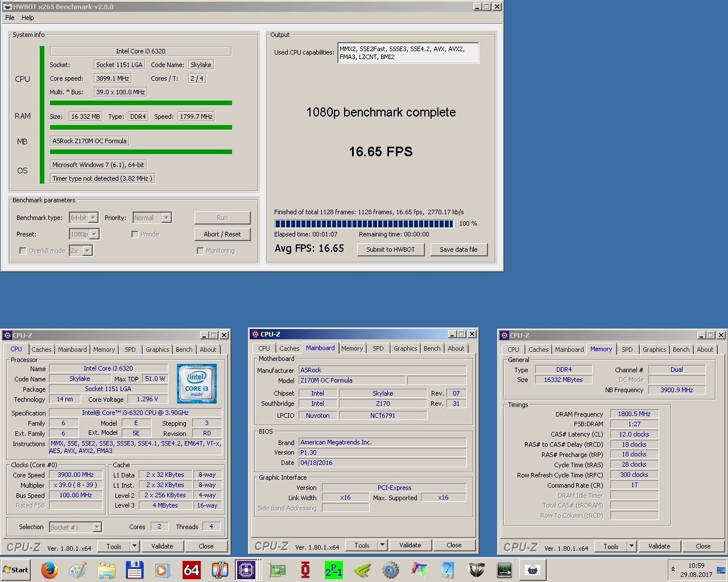This screenshot has height=582, width=728.
Task: Open the Windows Start button
Action: tap(16, 569)
